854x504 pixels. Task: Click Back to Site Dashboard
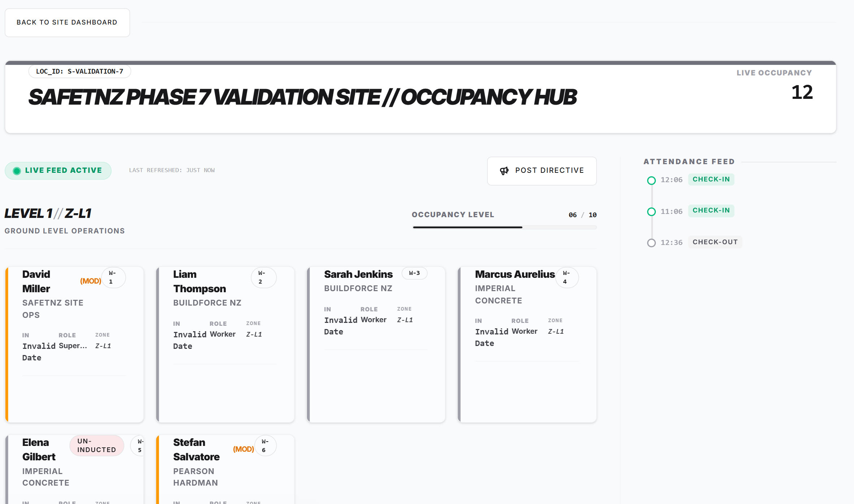tap(67, 22)
